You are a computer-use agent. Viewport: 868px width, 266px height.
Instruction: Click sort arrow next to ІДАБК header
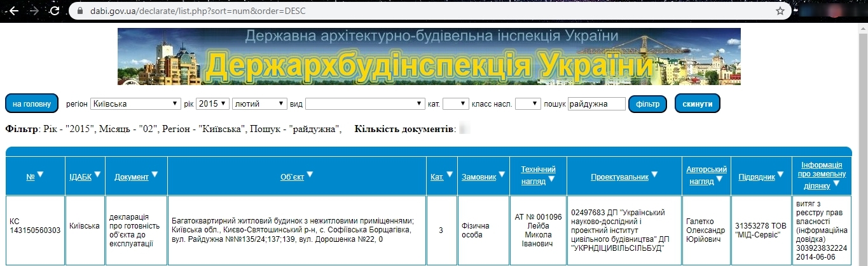point(97,174)
